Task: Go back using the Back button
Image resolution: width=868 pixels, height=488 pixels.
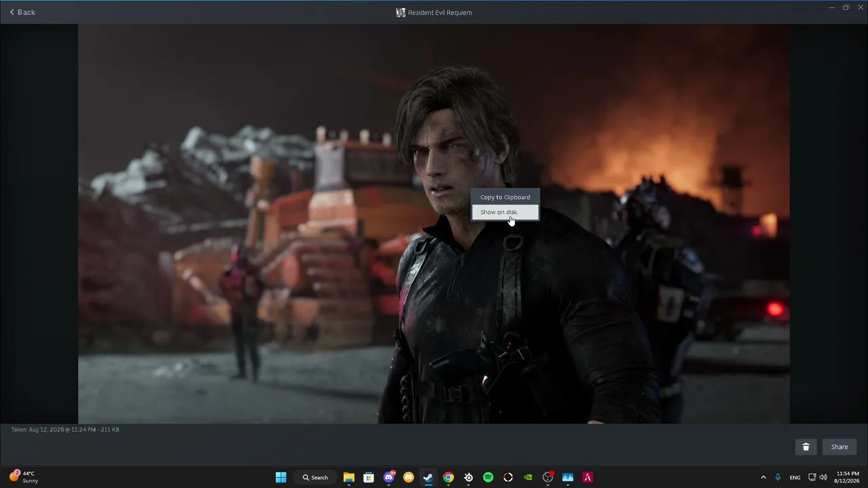Action: pos(22,12)
